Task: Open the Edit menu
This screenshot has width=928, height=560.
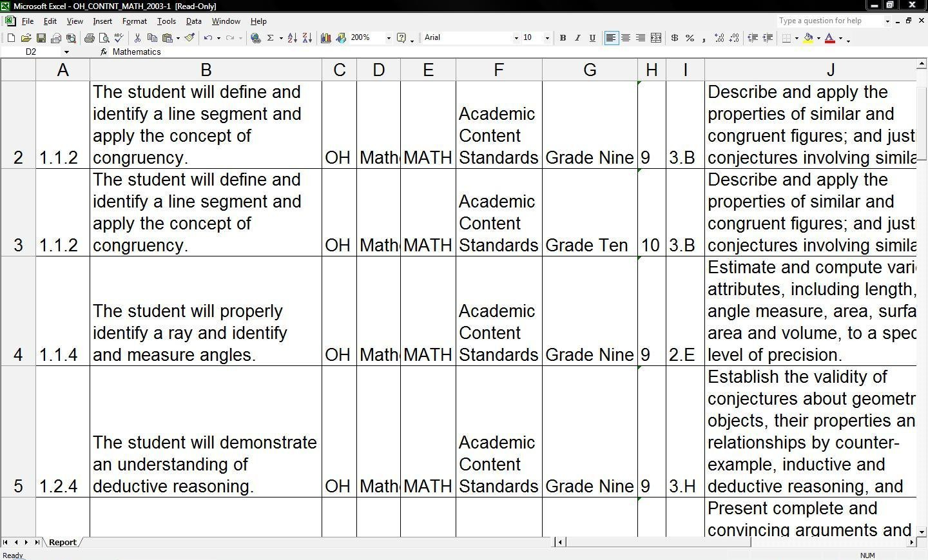Action: click(x=50, y=21)
